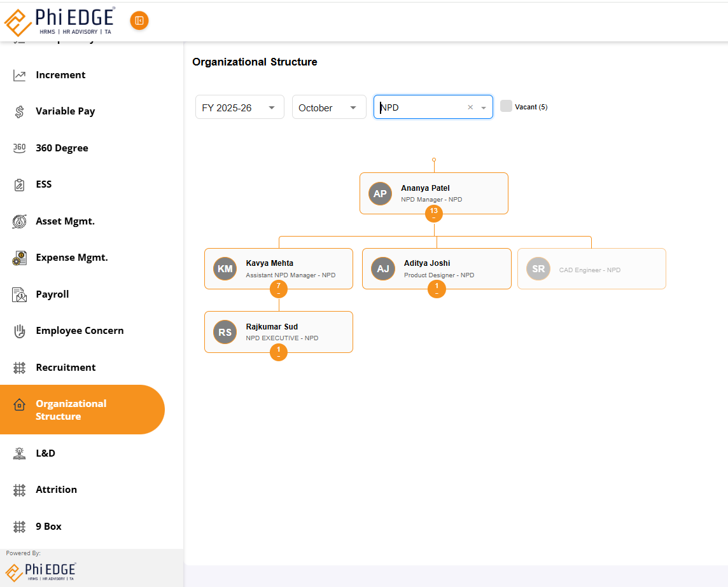The width and height of the screenshot is (728, 587).
Task: Collapse Ananya Patel's 13 reports node
Action: pos(434,214)
